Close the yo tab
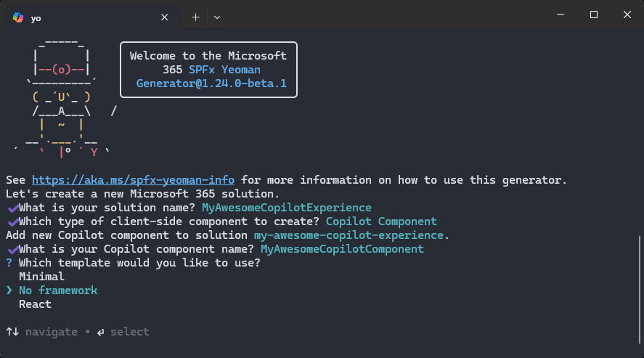The height and width of the screenshot is (358, 644). pos(164,17)
